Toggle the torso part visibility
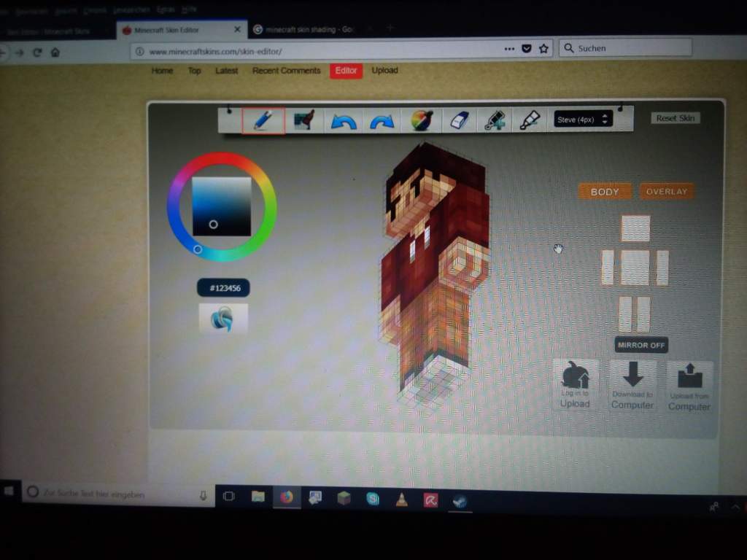The height and width of the screenshot is (560, 747). [635, 268]
